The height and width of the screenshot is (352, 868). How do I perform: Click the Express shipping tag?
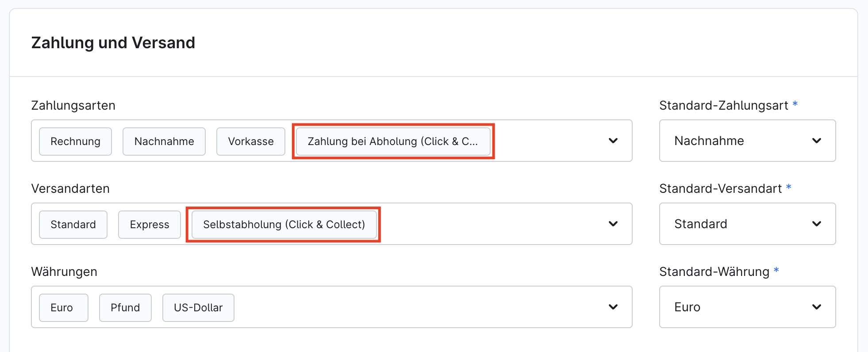150,225
